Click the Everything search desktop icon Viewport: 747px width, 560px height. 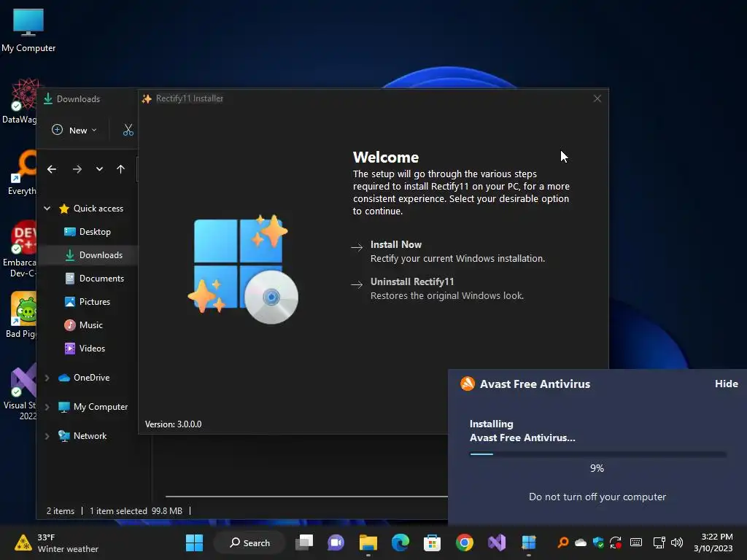22,172
